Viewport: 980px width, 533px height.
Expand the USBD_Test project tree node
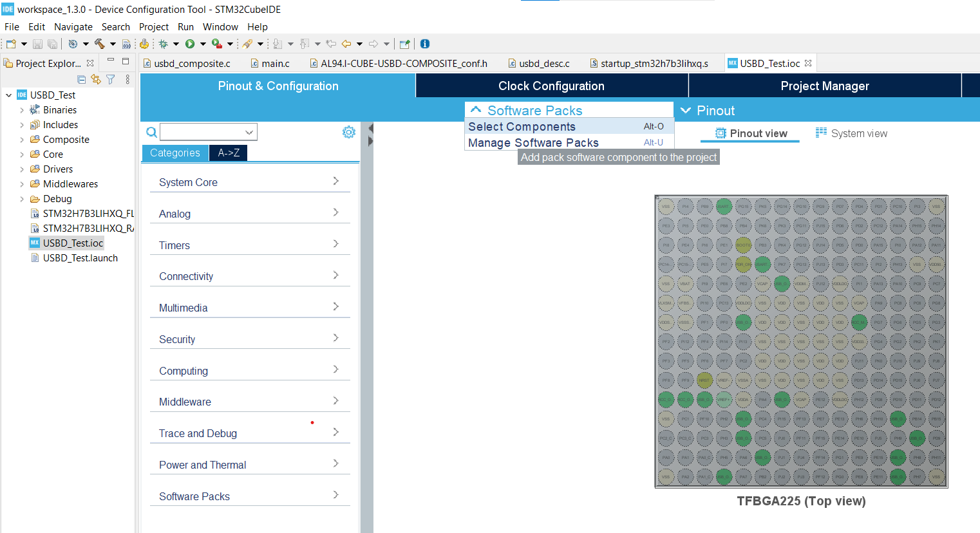pos(9,95)
